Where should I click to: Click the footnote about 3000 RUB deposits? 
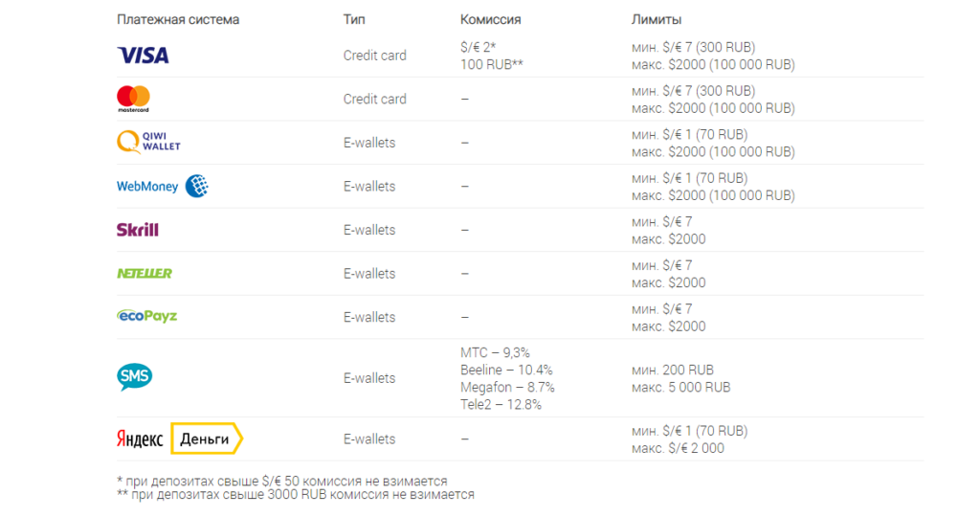(x=295, y=494)
